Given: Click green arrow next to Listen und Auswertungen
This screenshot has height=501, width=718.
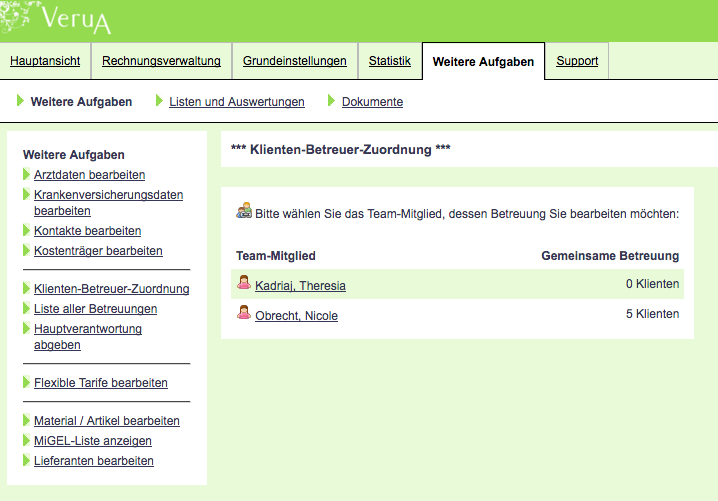Looking at the screenshot, I should [159, 101].
